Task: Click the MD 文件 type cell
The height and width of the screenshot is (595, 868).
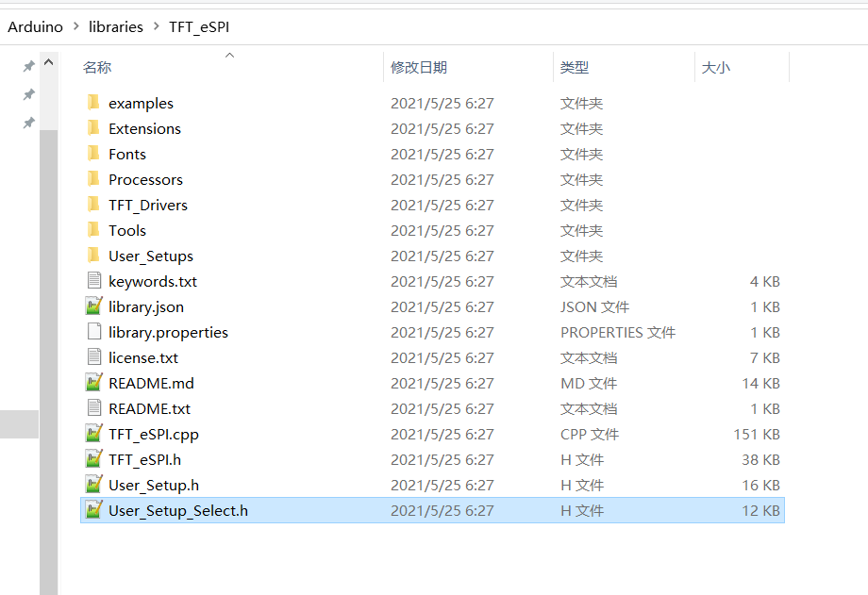Action: (x=589, y=383)
